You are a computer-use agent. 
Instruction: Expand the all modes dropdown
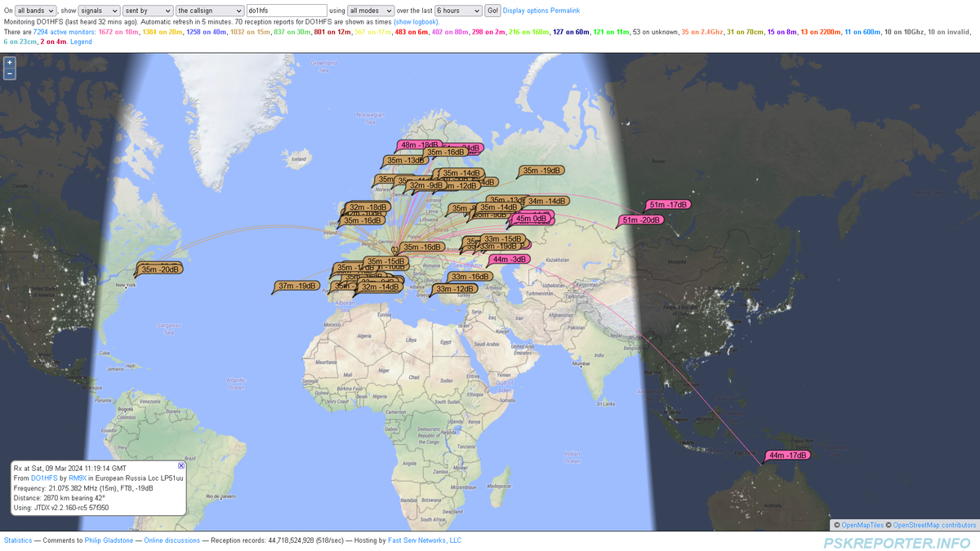coord(370,11)
